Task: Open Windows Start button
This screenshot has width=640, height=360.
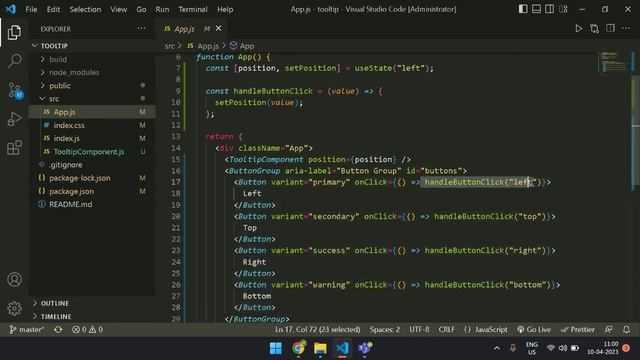Action: [276, 348]
